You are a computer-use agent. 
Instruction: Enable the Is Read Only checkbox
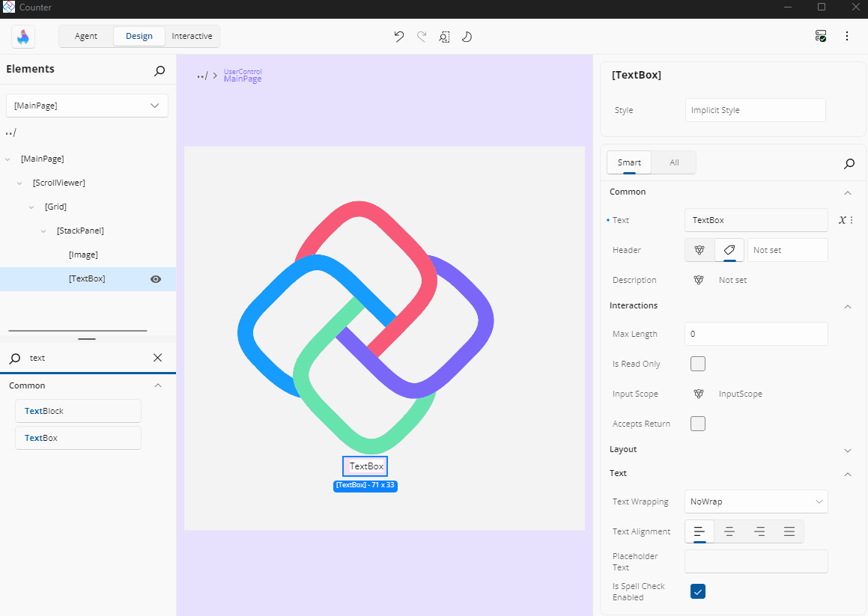(x=697, y=364)
